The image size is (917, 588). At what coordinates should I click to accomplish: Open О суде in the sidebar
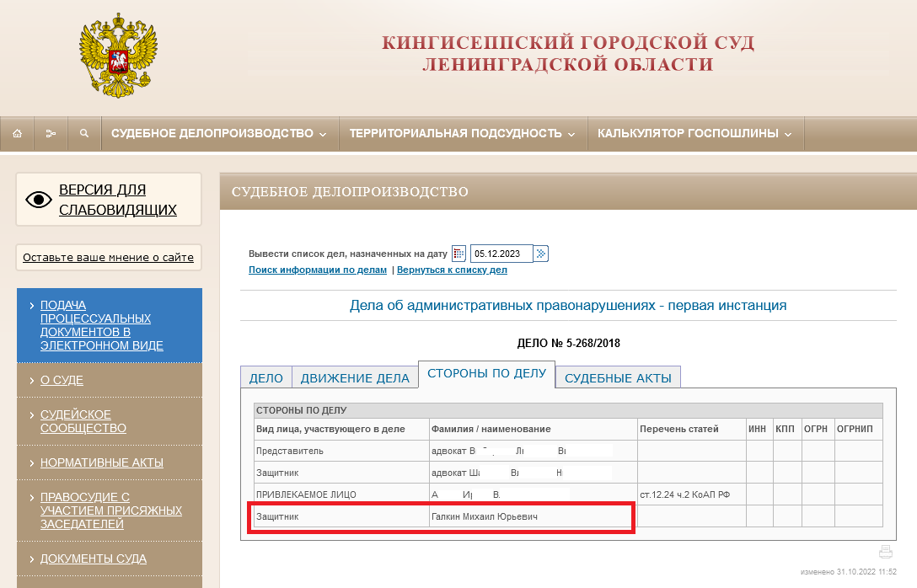pos(62,380)
